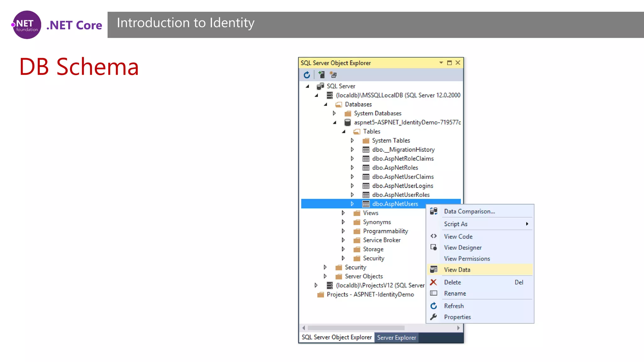644x362 pixels.
Task: Choose View Code in context menu
Action: (480, 237)
